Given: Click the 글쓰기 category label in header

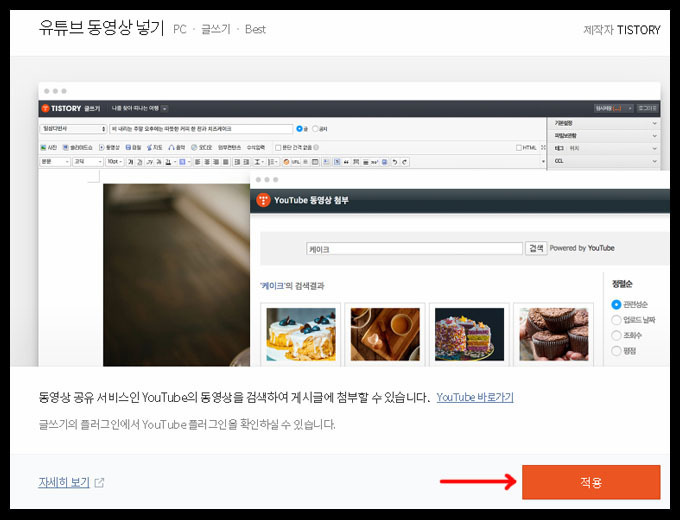Looking at the screenshot, I should click(x=216, y=29).
